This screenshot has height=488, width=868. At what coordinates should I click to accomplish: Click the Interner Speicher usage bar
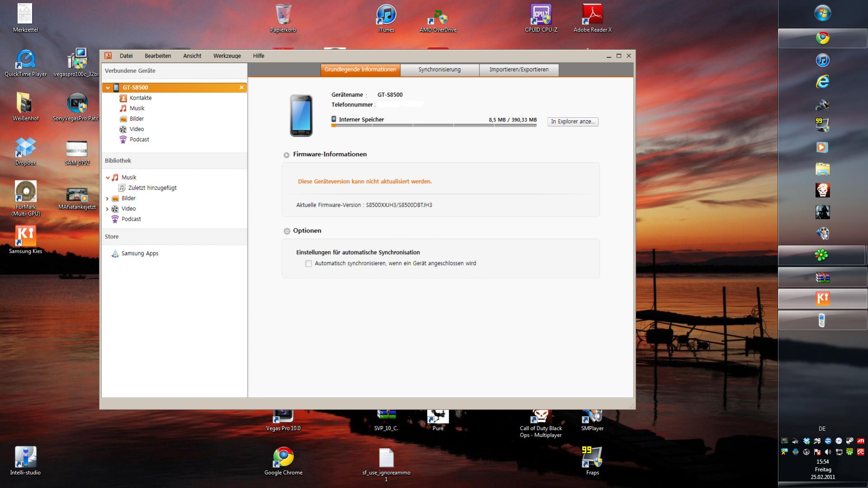tap(434, 125)
